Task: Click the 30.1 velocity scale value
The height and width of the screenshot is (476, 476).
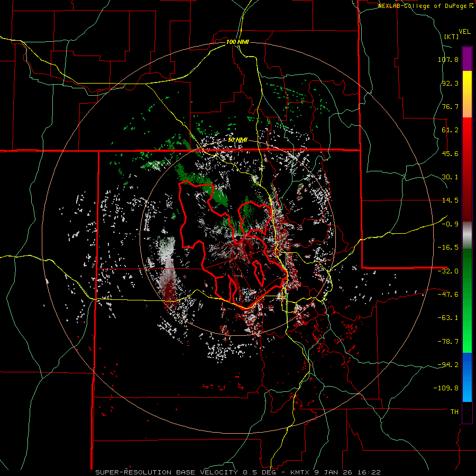Action: [450, 177]
